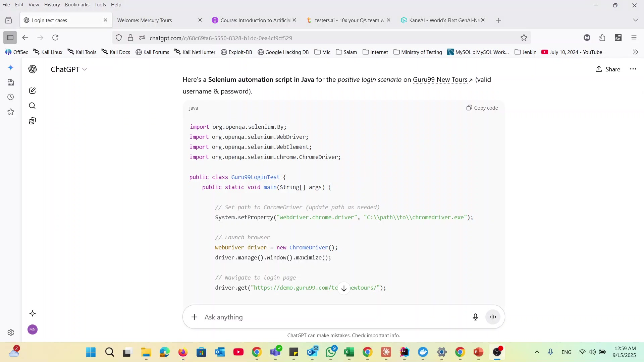Expand the ChatGPT model selector dropdown

click(69, 69)
